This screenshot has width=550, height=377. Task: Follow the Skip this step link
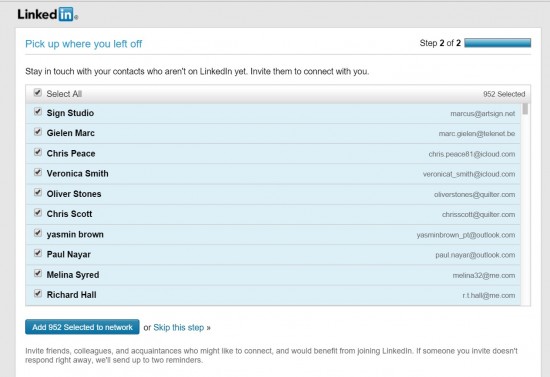179,328
